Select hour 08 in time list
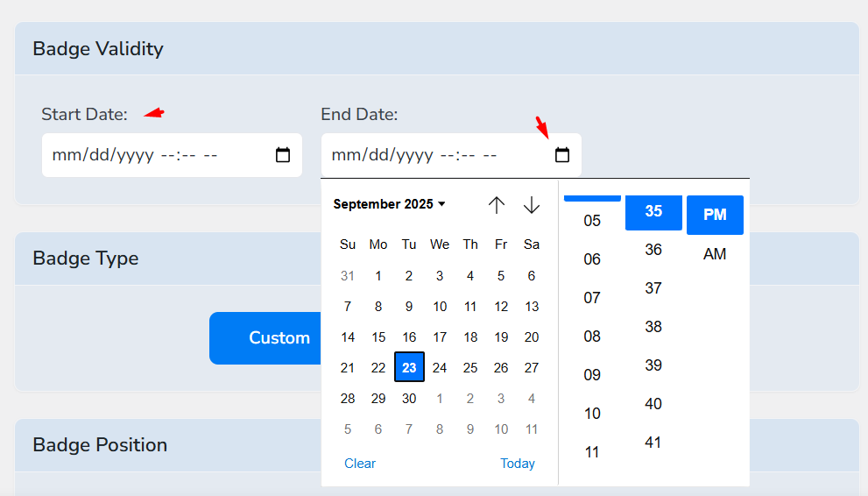This screenshot has height=496, width=868. 592,337
